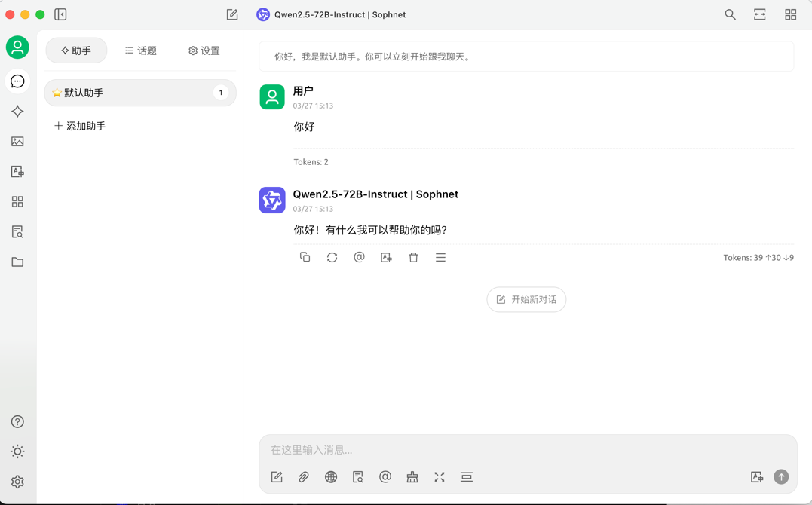
Task: Attach a file with paperclip icon
Action: (x=304, y=477)
